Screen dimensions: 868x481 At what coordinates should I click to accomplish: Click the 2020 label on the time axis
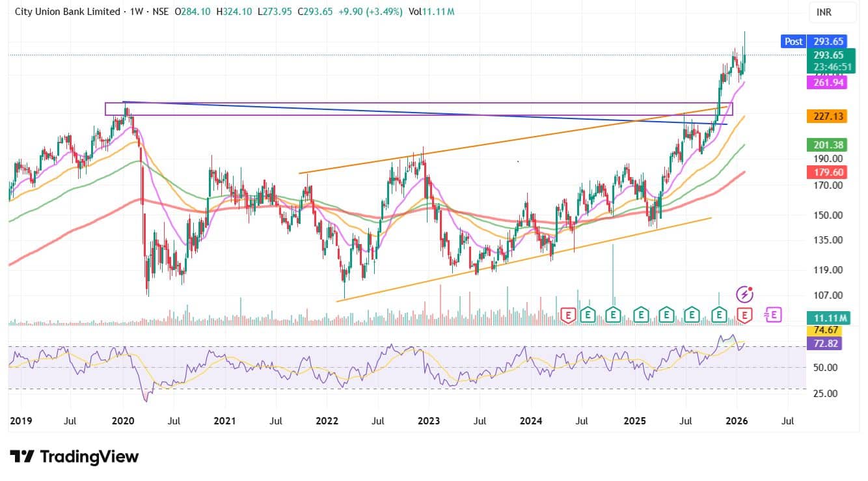[124, 421]
